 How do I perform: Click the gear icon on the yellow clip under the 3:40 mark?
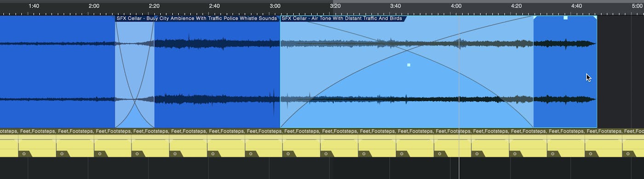pyautogui.click(x=401, y=154)
